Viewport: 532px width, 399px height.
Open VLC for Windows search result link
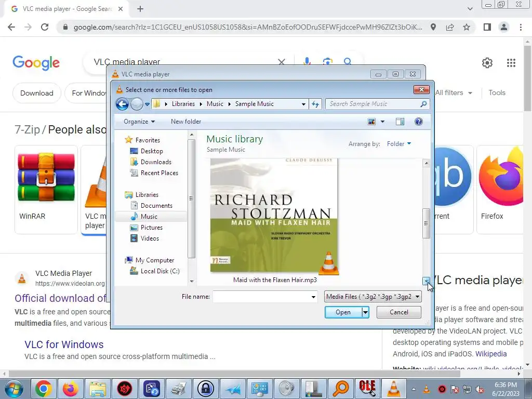pos(64,344)
